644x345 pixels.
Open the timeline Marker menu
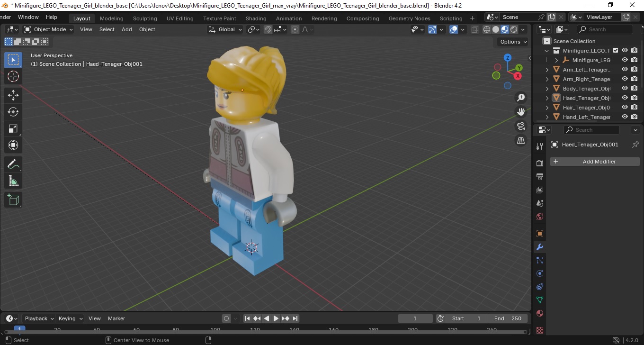(116, 318)
